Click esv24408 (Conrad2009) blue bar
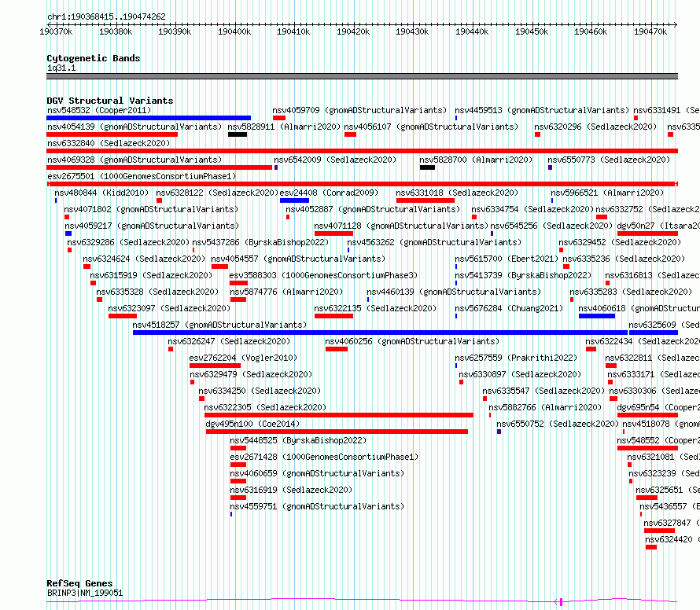Viewport: 700px width, 610px height. point(294,200)
